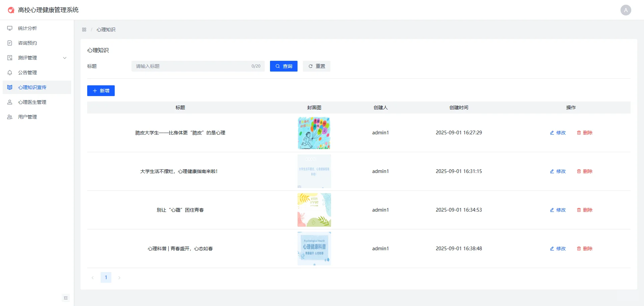Click the 公告管理 bell icon
644x306 pixels.
(x=10, y=73)
